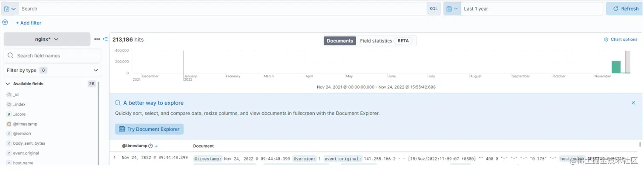This screenshot has height=171, width=644.
Task: Open Chart options
Action: [621, 40]
